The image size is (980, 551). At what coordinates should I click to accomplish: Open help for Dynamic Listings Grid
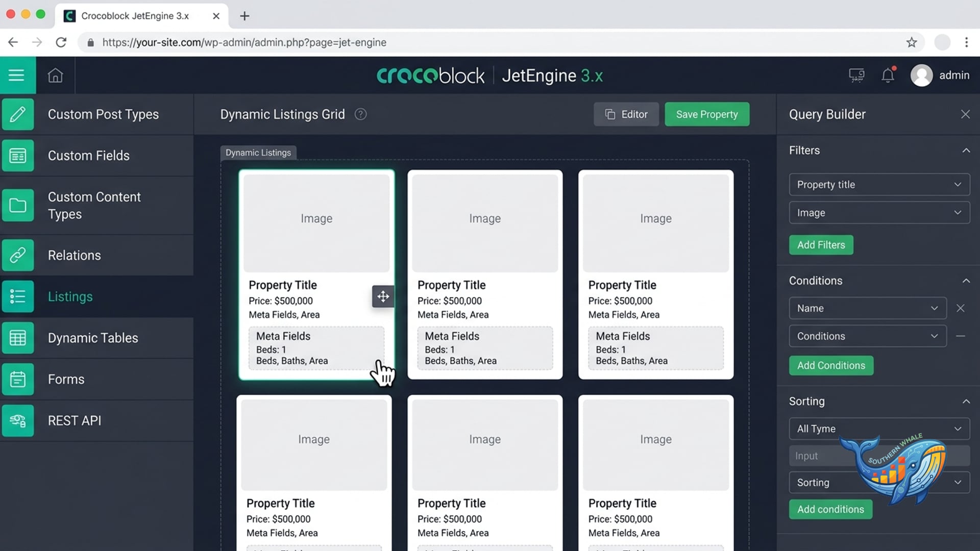[360, 114]
